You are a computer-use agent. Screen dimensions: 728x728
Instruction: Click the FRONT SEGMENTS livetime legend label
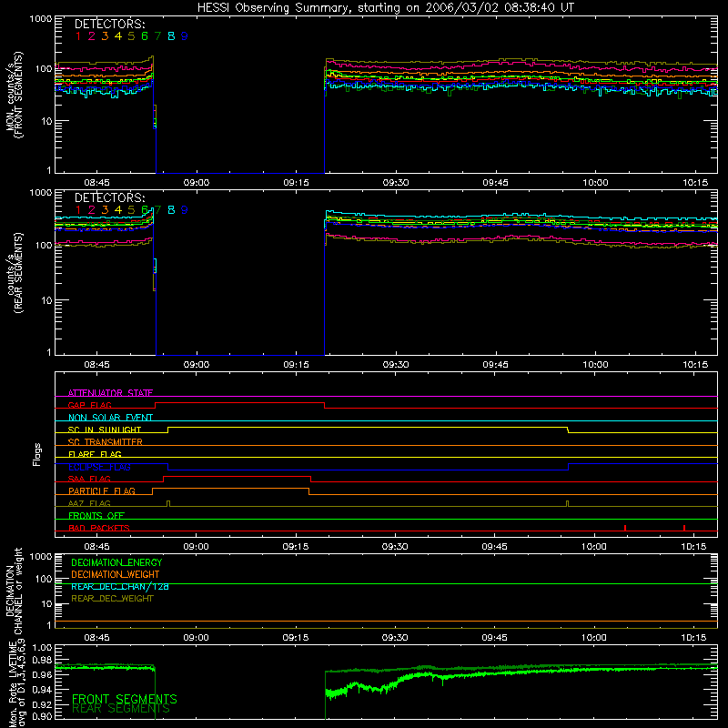point(125,699)
